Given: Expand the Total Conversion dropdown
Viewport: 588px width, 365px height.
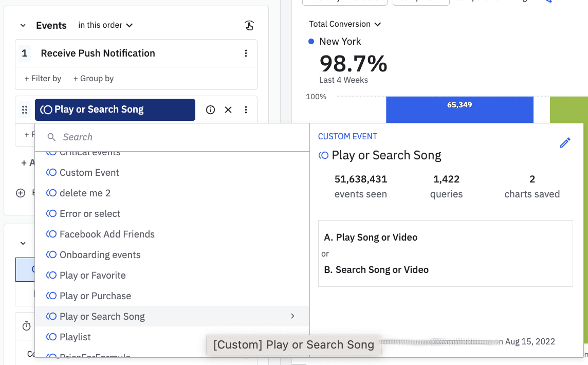Looking at the screenshot, I should pyautogui.click(x=345, y=24).
